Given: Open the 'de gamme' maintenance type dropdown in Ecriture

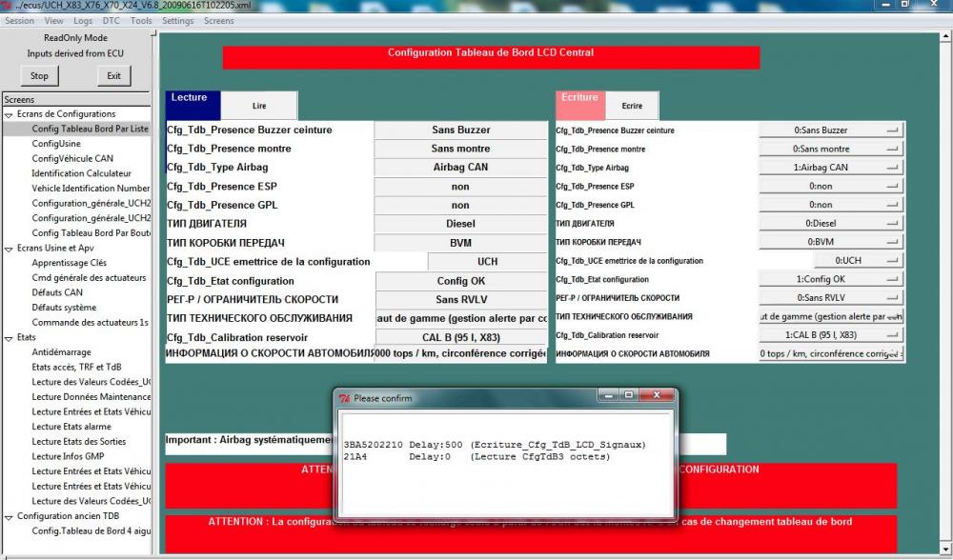Looking at the screenshot, I should [x=831, y=316].
